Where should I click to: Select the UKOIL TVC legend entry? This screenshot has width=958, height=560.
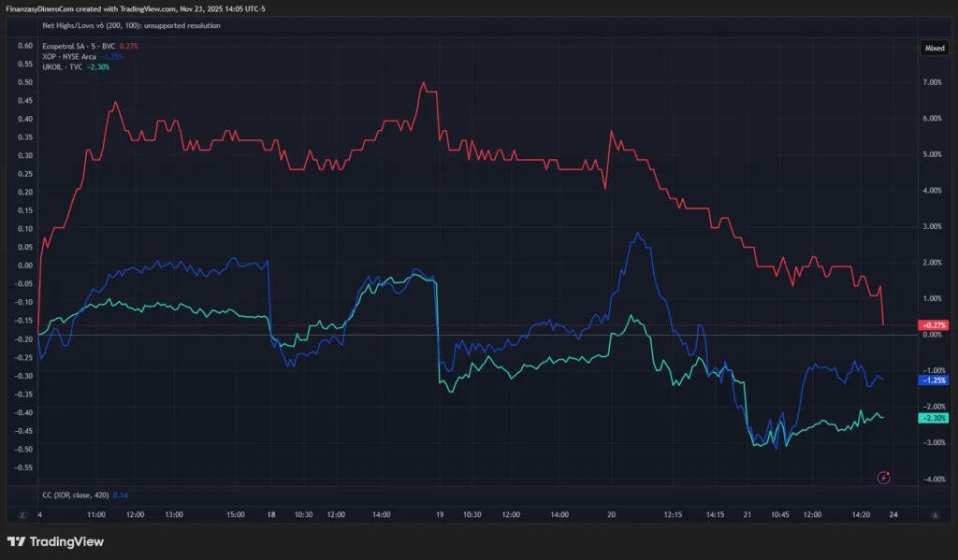click(x=67, y=66)
